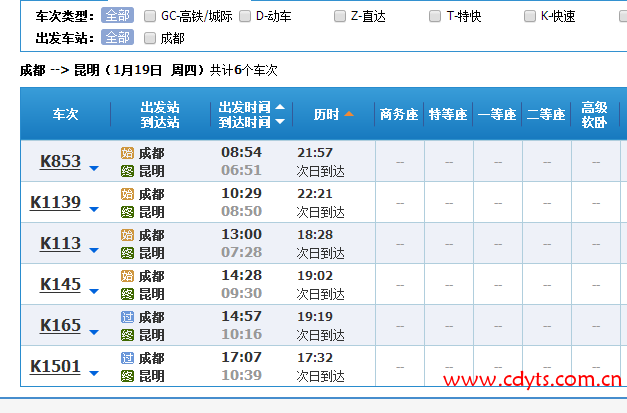
Task: Click the terminal station icon for K1139
Action: (x=127, y=212)
